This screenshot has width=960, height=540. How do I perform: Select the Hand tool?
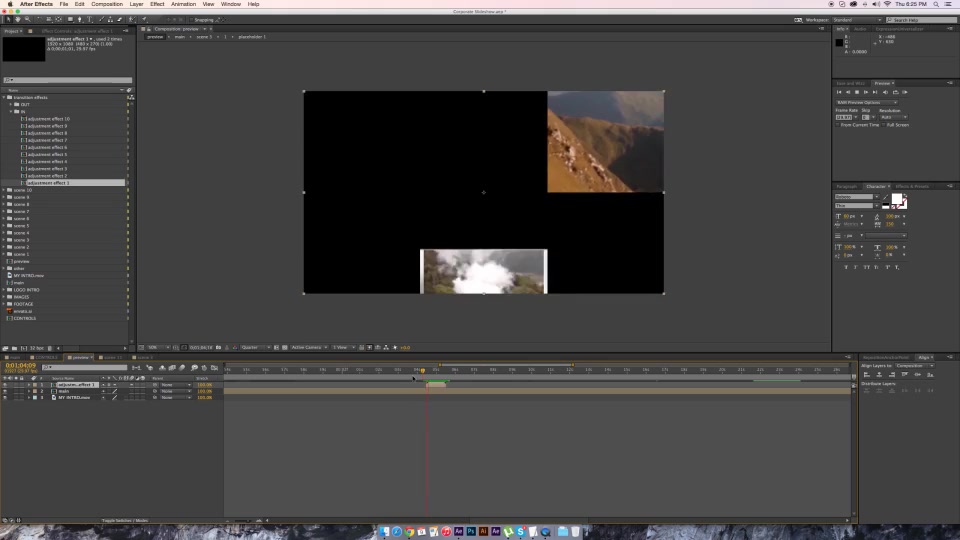18,20
